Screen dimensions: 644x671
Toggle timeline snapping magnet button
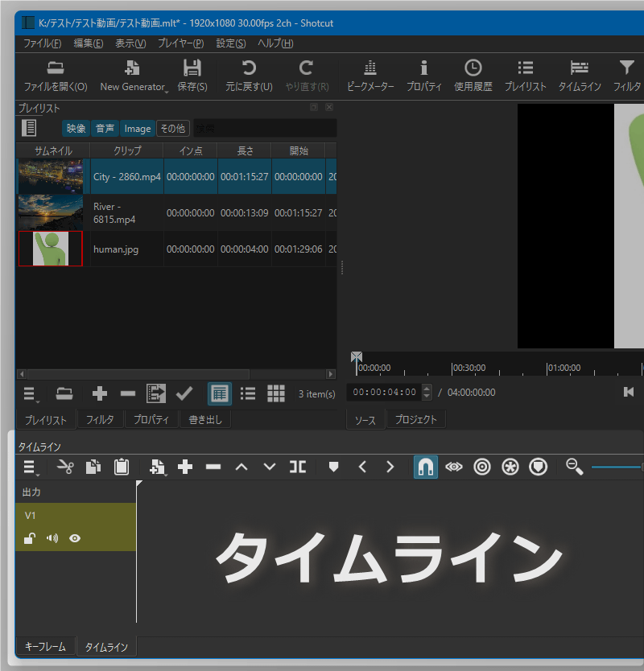click(426, 467)
